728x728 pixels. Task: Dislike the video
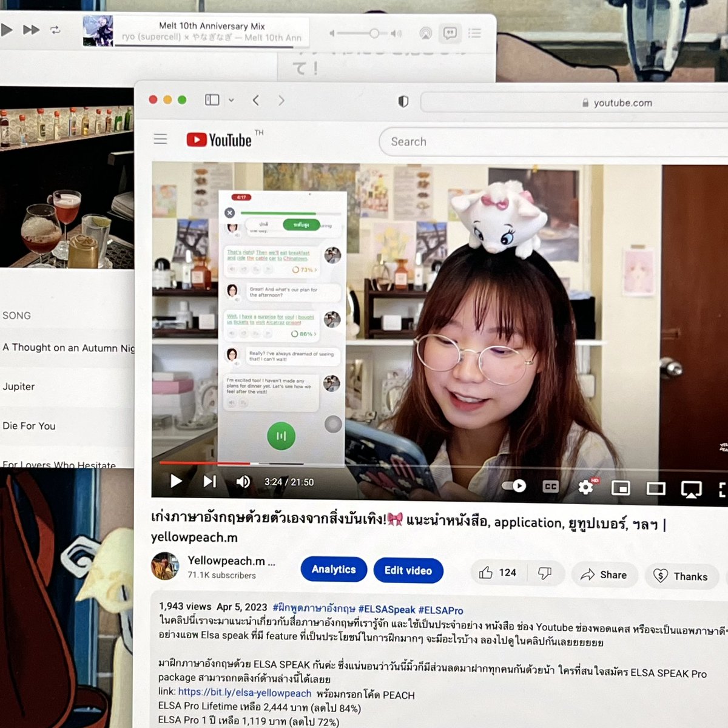point(545,573)
